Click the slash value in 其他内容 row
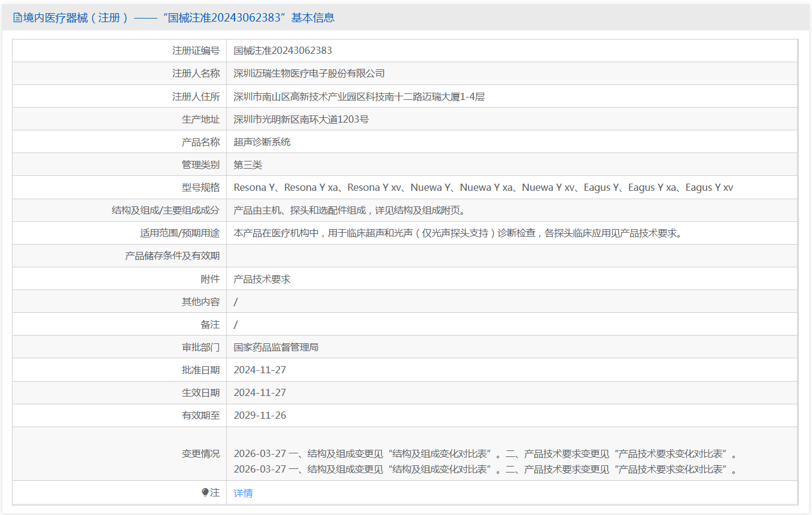This screenshot has height=515, width=812. [236, 301]
